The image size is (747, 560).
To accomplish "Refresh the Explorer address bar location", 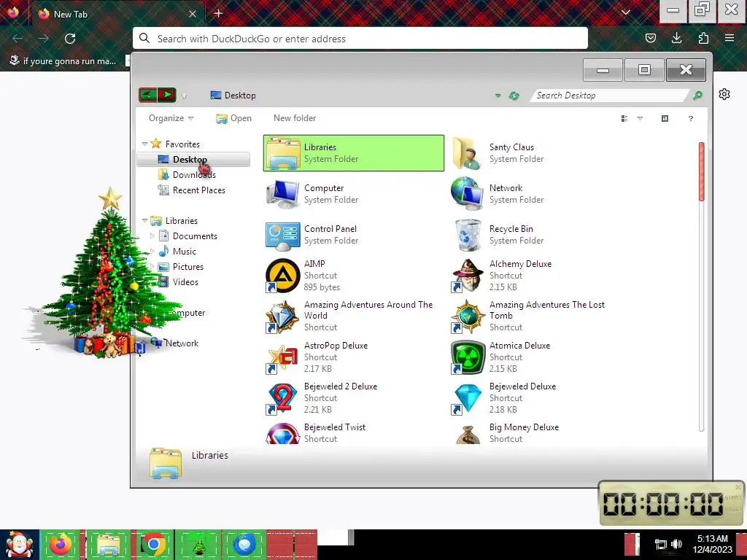I will click(514, 96).
